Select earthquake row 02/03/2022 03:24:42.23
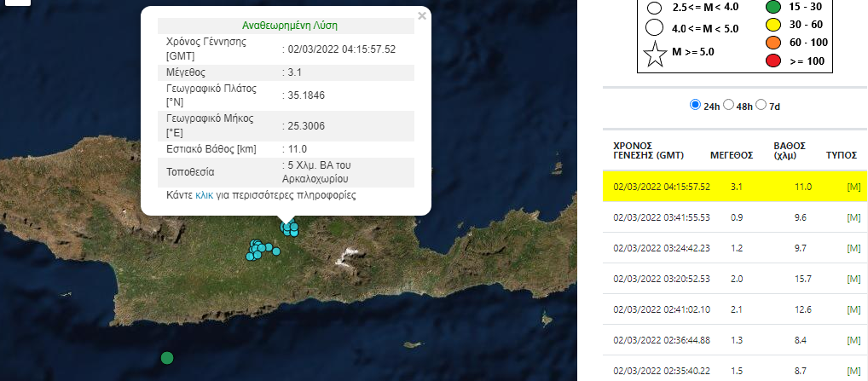 point(735,248)
